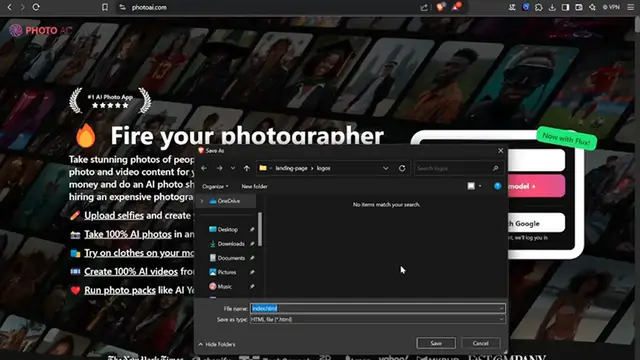Screen dimensions: 640x360
Task: Expand the address path dropdown in Save As
Action: [x=385, y=168]
